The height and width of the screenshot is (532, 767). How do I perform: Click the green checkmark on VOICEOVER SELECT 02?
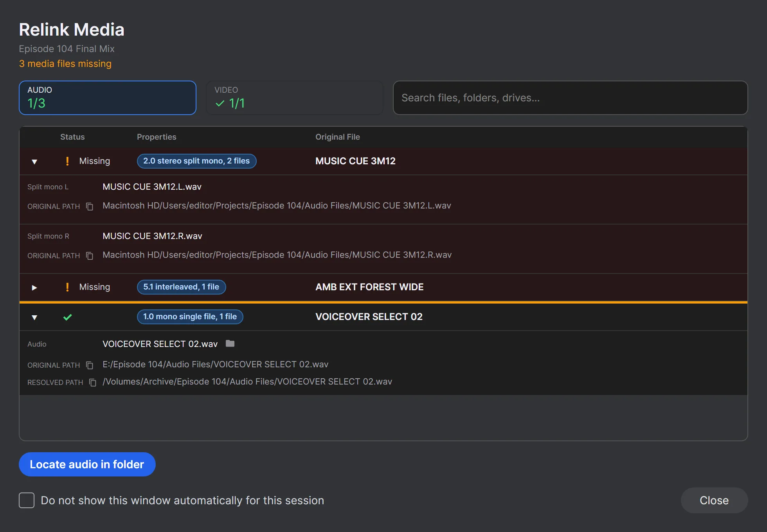pyautogui.click(x=67, y=317)
